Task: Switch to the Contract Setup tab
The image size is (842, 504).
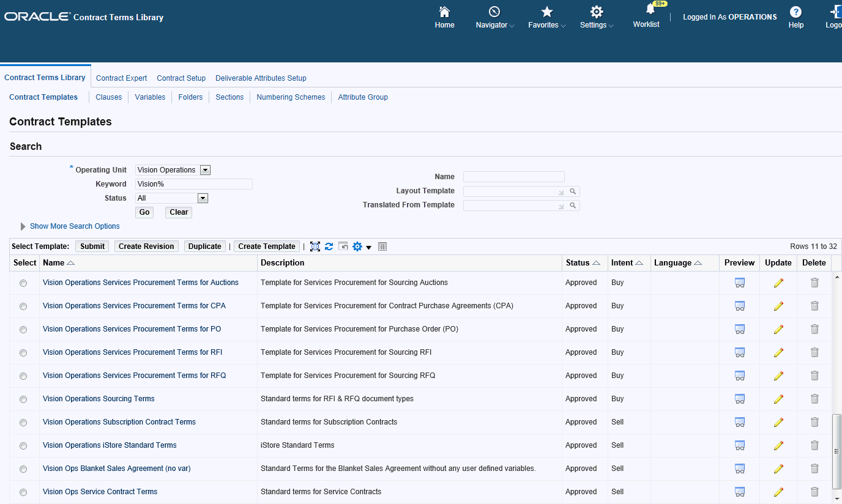Action: pyautogui.click(x=181, y=78)
